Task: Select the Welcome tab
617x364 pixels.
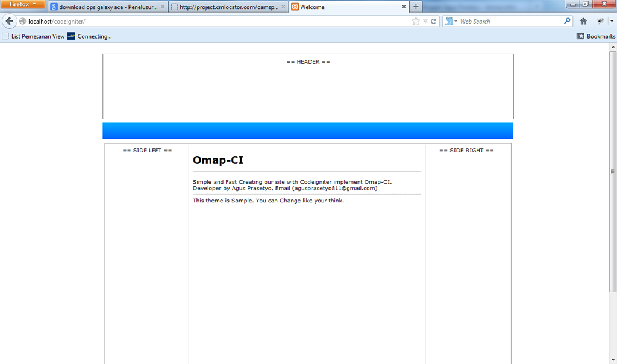Action: [349, 7]
